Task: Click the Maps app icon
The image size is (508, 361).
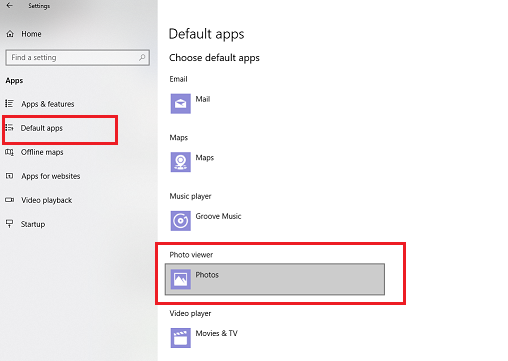Action: point(181,162)
